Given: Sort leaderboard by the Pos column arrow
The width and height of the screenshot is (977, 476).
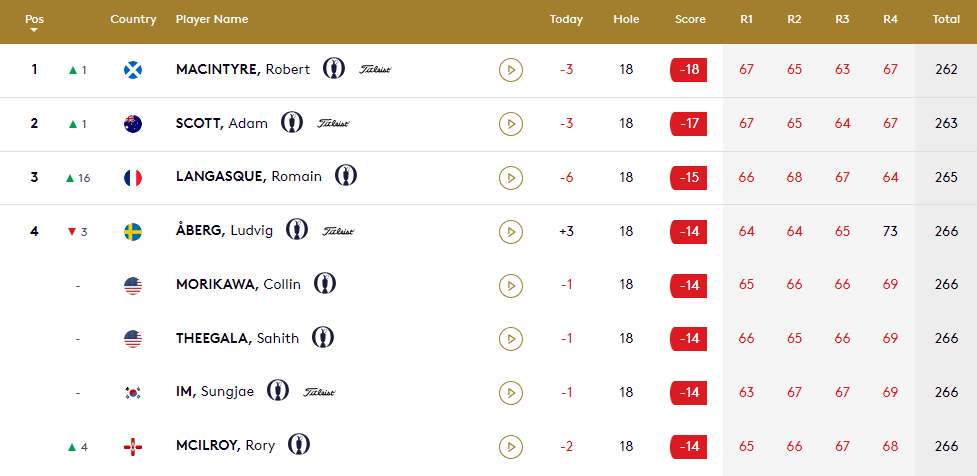Looking at the screenshot, I should tap(34, 30).
